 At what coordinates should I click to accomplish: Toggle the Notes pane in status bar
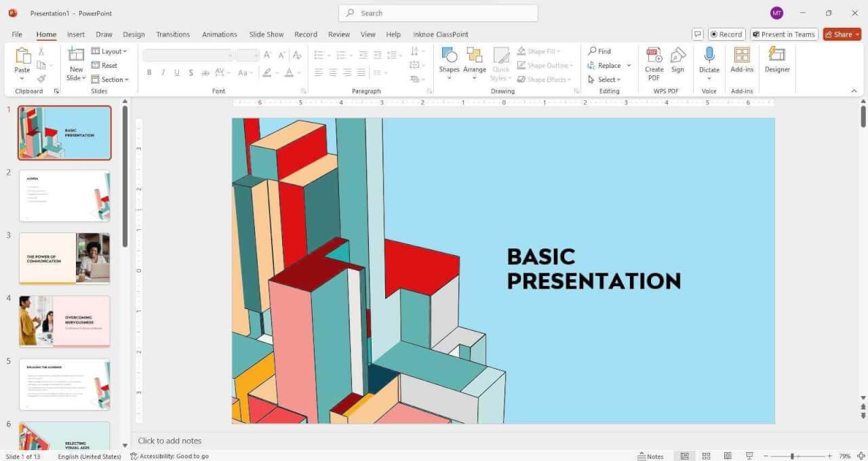coord(650,456)
